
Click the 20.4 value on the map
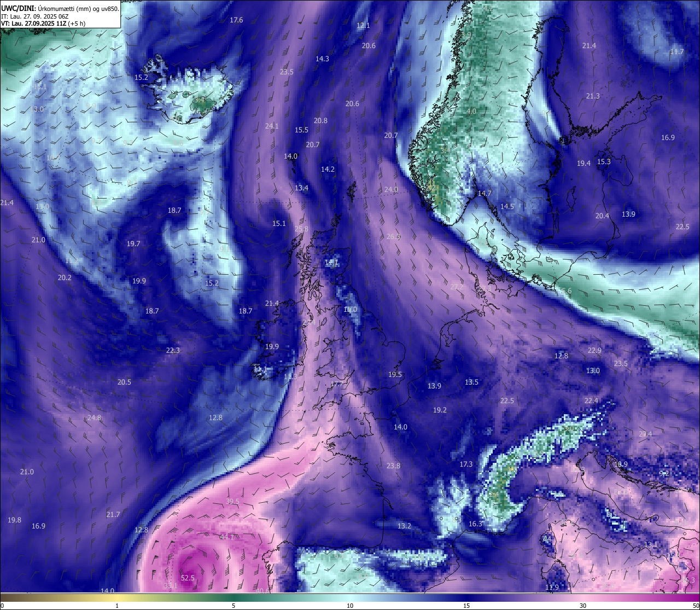[602, 216]
